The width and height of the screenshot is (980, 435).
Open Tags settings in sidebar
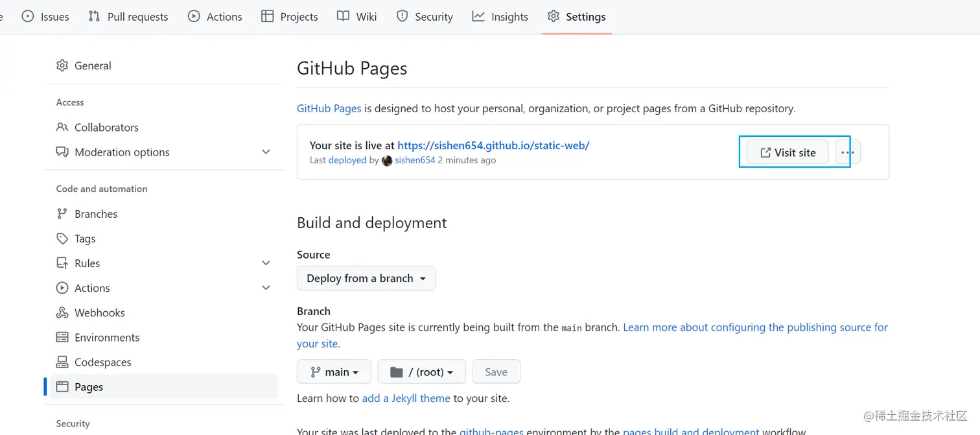(164, 239)
